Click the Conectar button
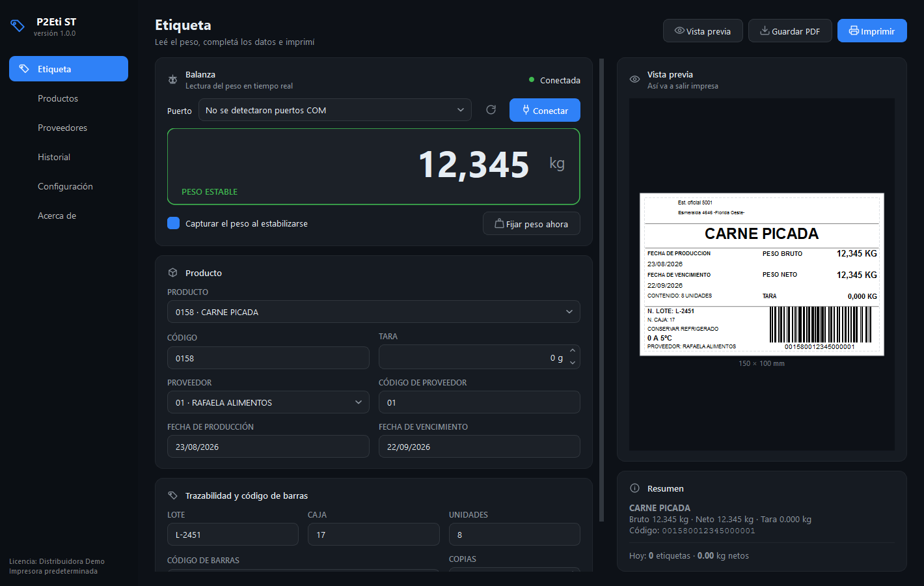This screenshot has width=924, height=586. tap(545, 110)
